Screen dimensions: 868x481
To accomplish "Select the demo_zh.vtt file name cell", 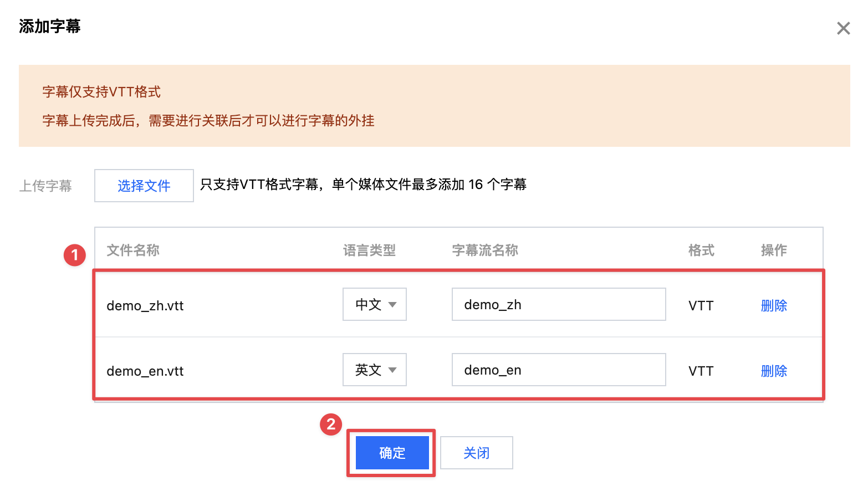I will pos(145,306).
